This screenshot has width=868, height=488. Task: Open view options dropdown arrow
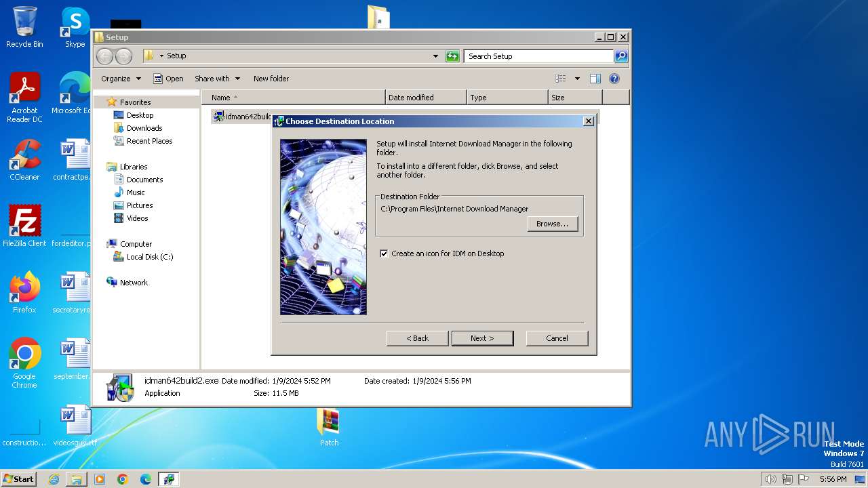tap(577, 79)
